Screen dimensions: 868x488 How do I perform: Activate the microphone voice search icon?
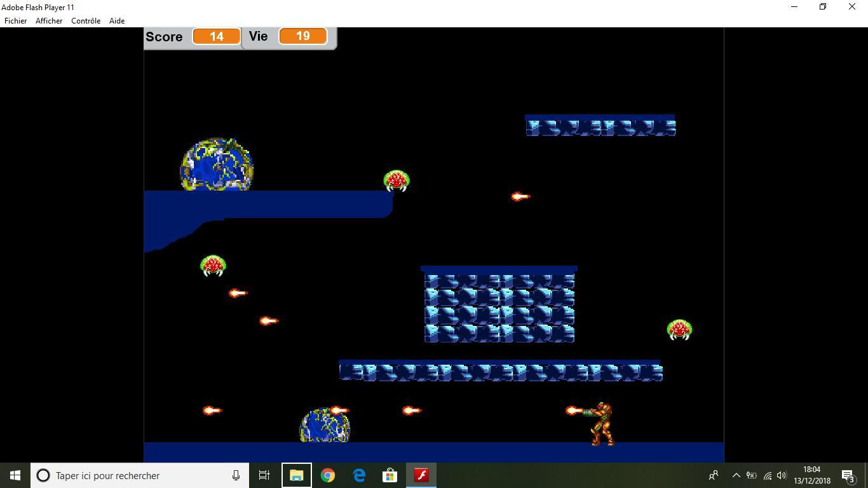236,475
